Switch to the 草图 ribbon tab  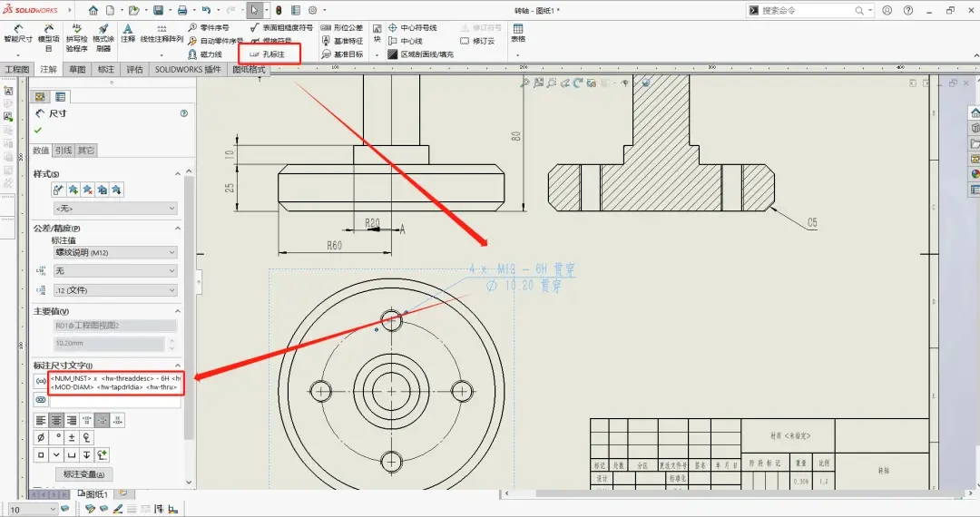pyautogui.click(x=77, y=69)
